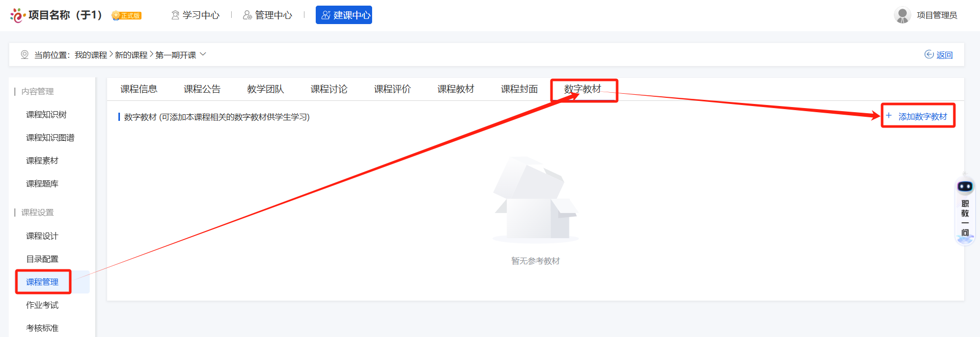This screenshot has width=980, height=337.
Task: Select 第一期开课 in the breadcrumb
Action: click(x=176, y=55)
